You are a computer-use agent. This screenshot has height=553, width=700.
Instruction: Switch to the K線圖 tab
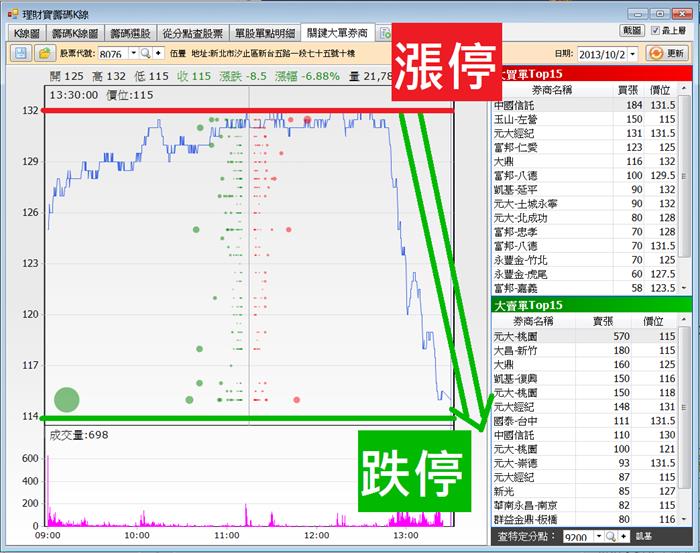27,33
